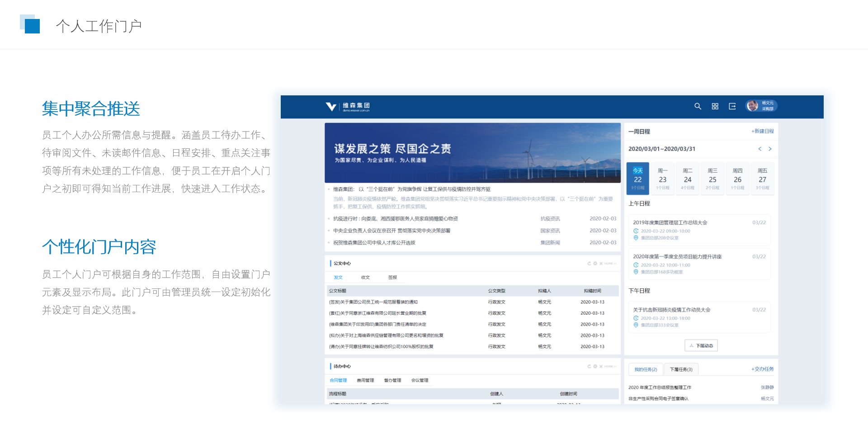
Task: Close the 待办中心 panel with X icon
Action: [601, 367]
